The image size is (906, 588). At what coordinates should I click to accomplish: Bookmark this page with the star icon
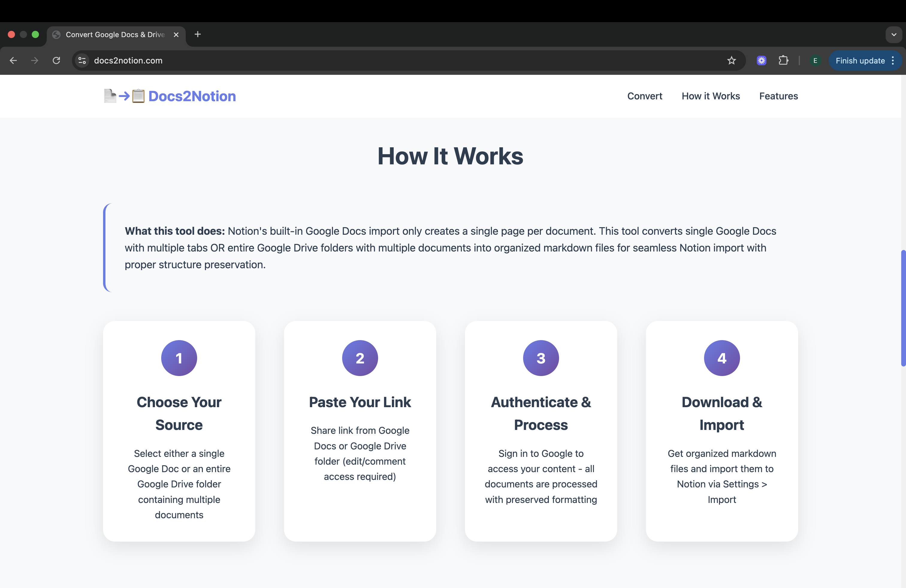pos(731,60)
